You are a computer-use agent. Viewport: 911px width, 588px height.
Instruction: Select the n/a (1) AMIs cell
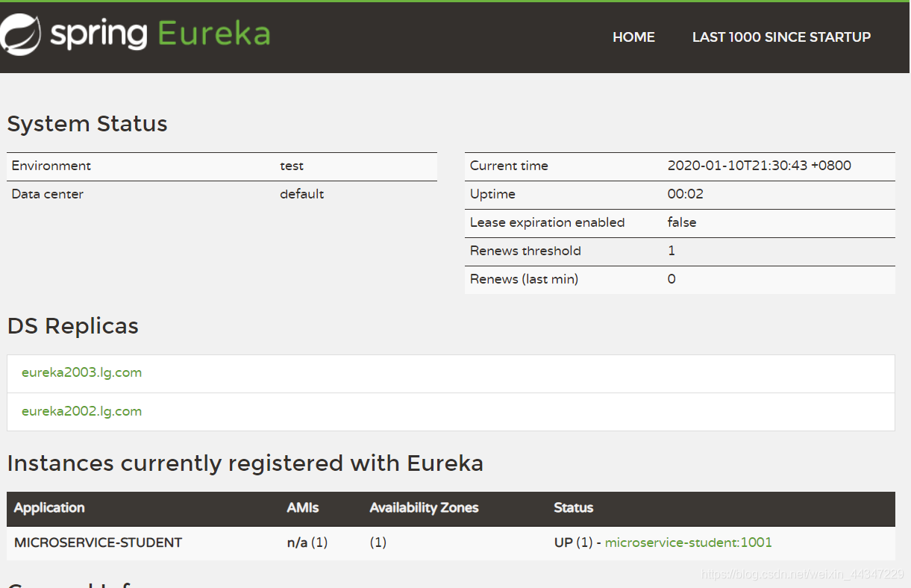pos(307,542)
